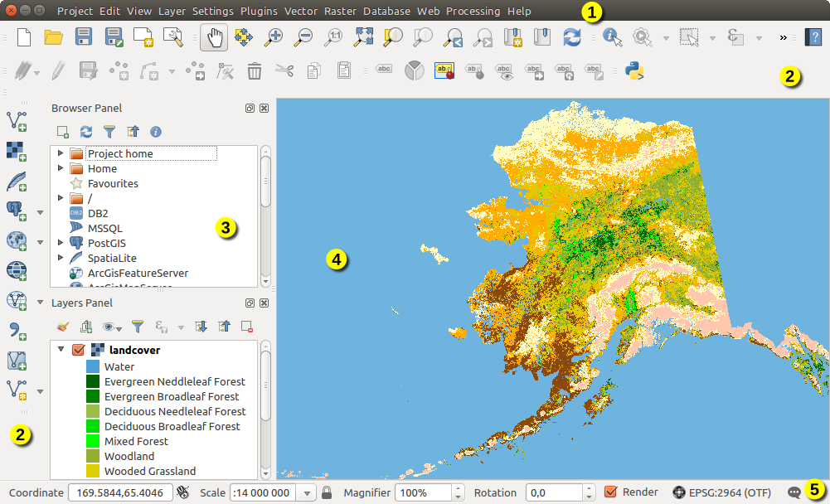Save the current project
The width and height of the screenshot is (830, 504).
tap(82, 37)
